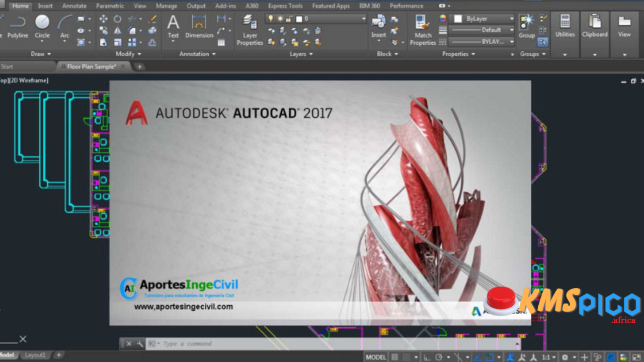Close the command line window
The height and width of the screenshot is (362, 644).
point(129,344)
